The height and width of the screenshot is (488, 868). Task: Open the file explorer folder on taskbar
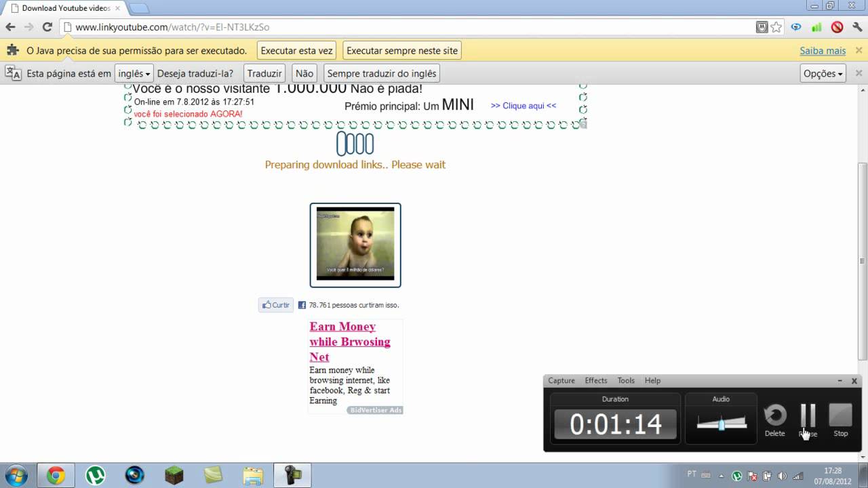pyautogui.click(x=253, y=476)
